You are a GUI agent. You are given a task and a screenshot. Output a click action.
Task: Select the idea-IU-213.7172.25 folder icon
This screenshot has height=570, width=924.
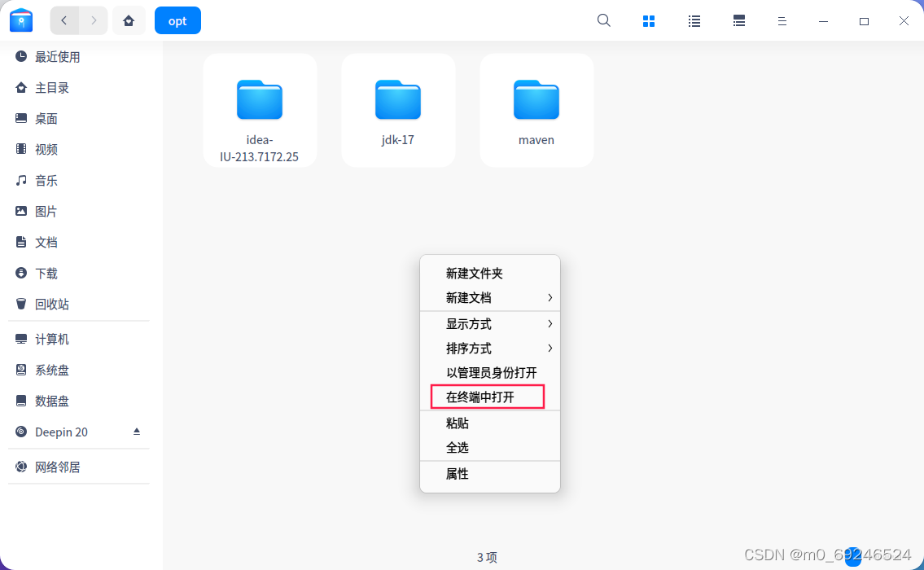coord(259,99)
